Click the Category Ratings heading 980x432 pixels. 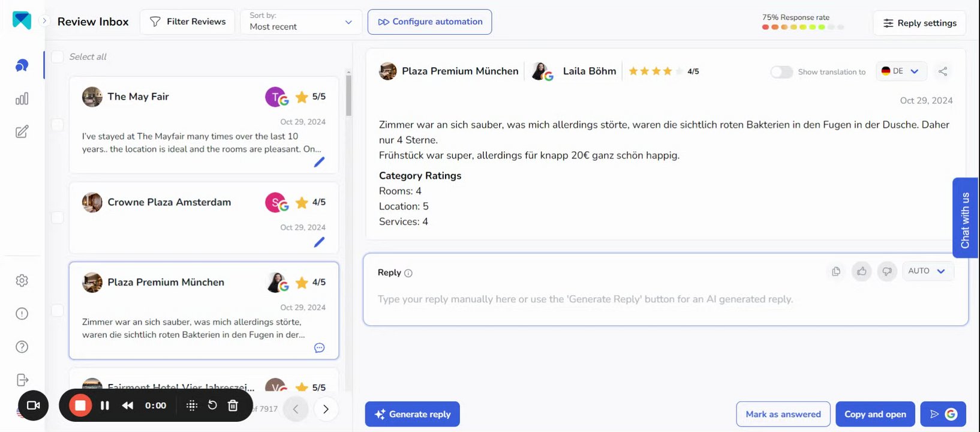[420, 175]
